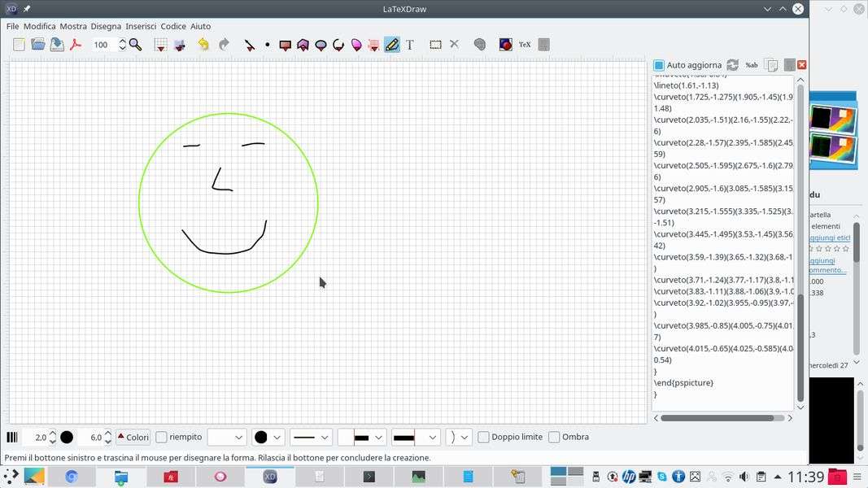Select the text tool (T icon)
This screenshot has height=488, width=868.
click(x=410, y=45)
